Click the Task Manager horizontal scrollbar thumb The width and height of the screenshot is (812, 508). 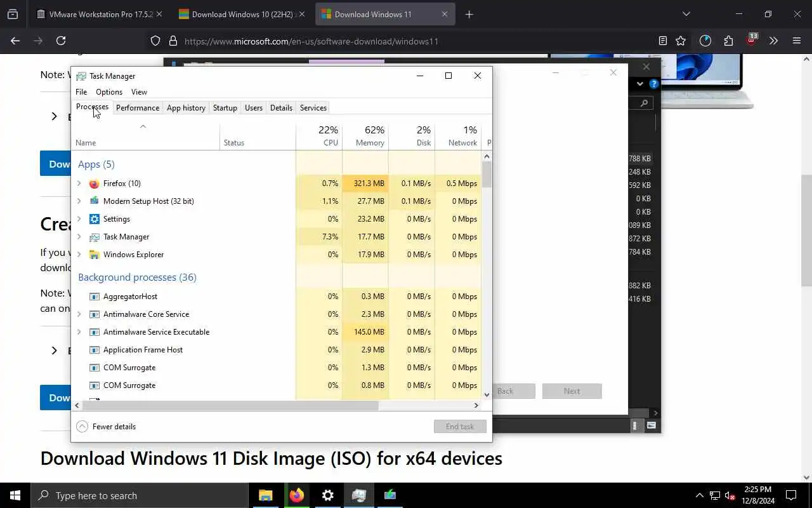tap(231, 405)
